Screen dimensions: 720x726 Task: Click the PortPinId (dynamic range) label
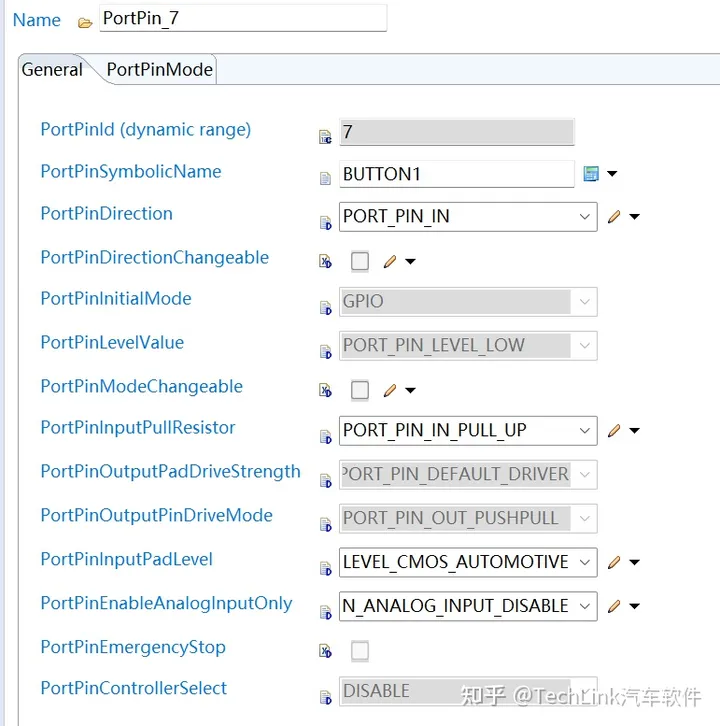(146, 130)
